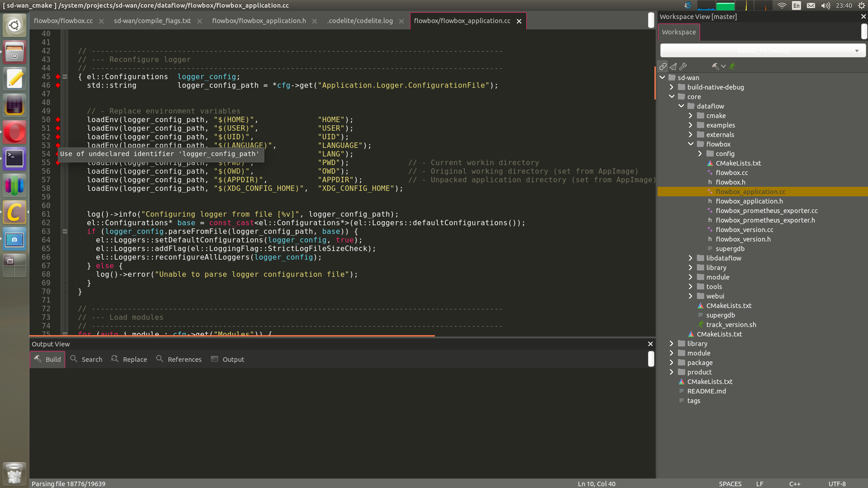
Task: Open Search output pane via magnifier icon
Action: point(86,359)
